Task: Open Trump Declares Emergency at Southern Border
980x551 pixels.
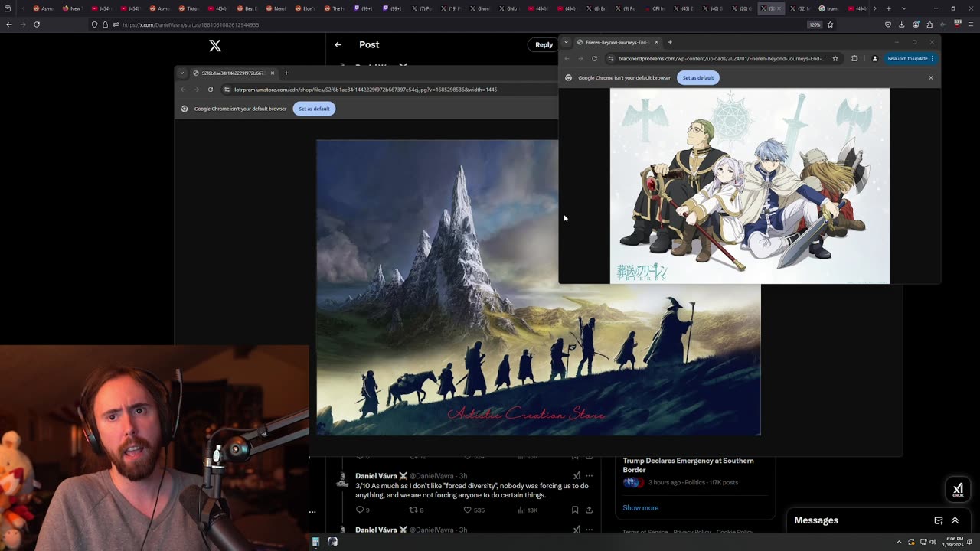Action: 688,465
